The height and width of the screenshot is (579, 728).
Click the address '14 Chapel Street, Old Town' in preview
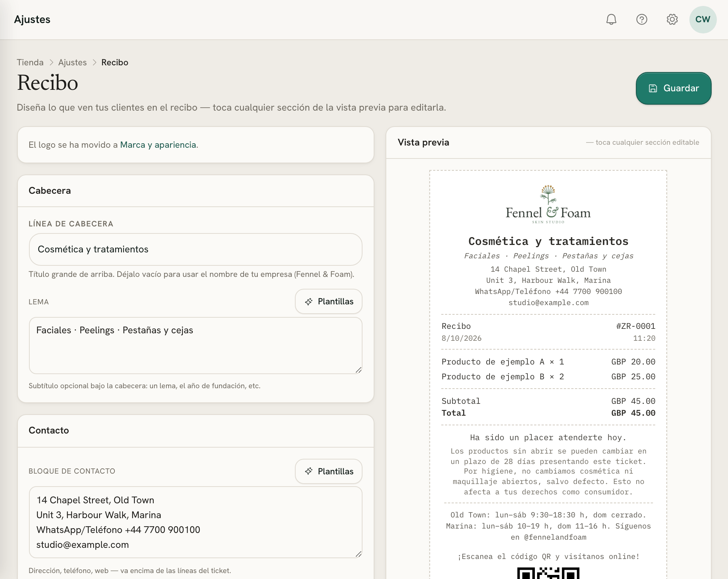548,269
